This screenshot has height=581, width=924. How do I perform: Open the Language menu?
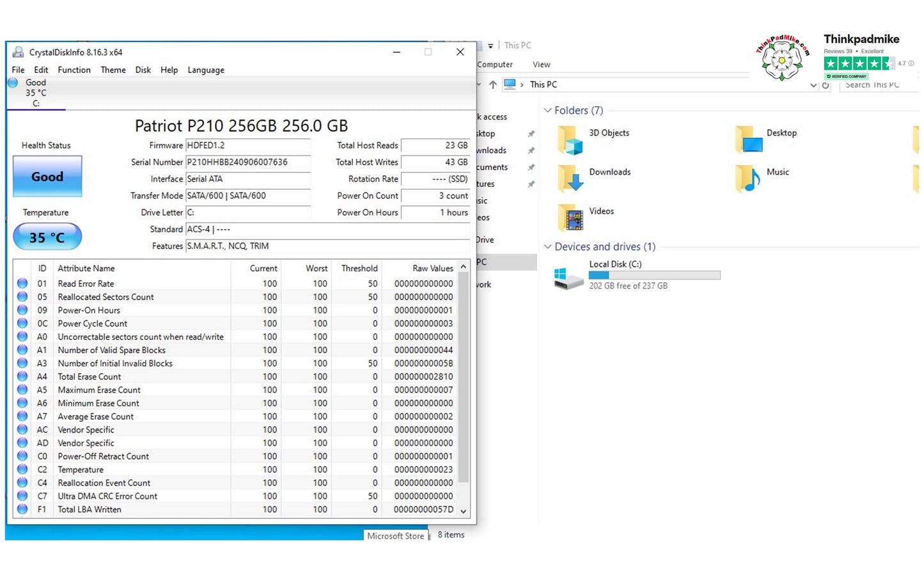click(x=206, y=70)
